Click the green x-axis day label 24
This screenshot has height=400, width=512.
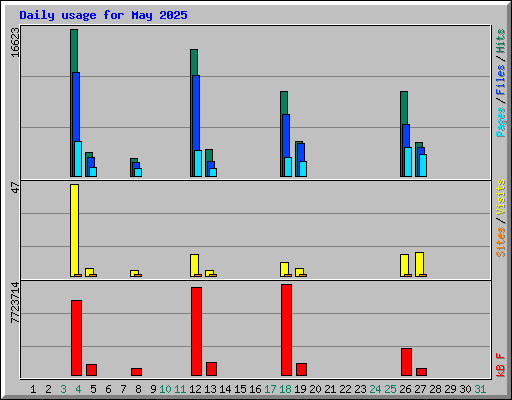375,389
